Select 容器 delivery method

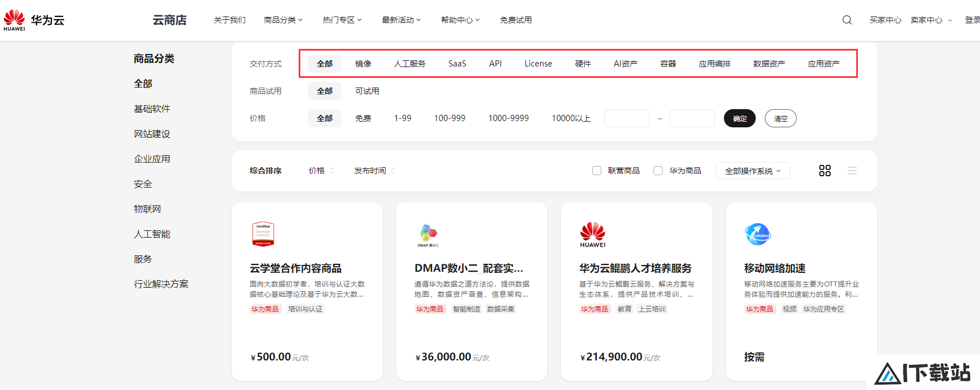pyautogui.click(x=668, y=64)
